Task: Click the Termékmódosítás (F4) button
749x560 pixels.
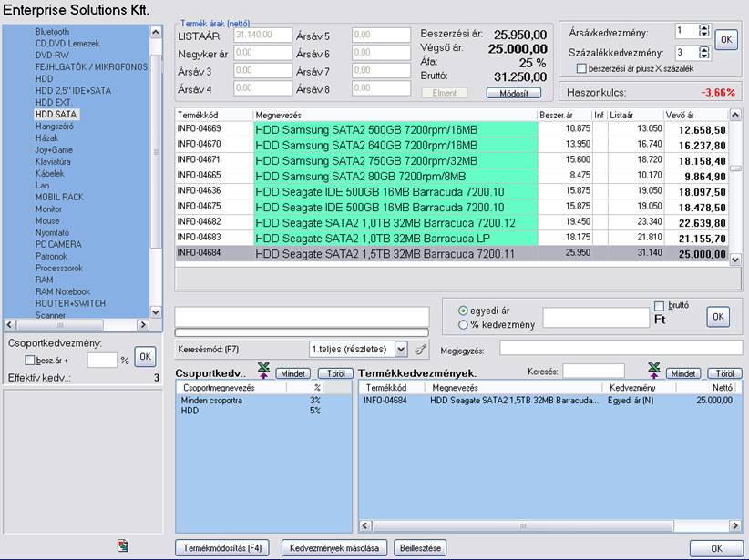Action: [222, 548]
